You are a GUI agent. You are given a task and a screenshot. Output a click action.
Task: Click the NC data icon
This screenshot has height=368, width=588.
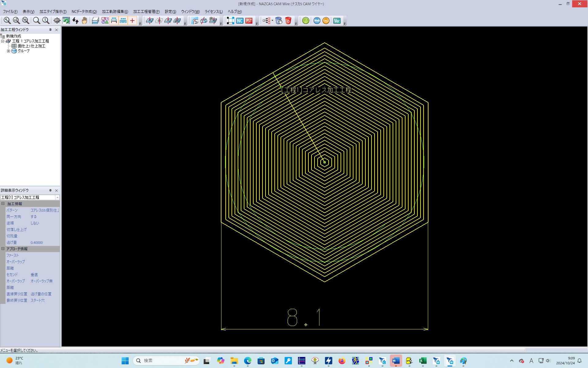click(x=240, y=21)
